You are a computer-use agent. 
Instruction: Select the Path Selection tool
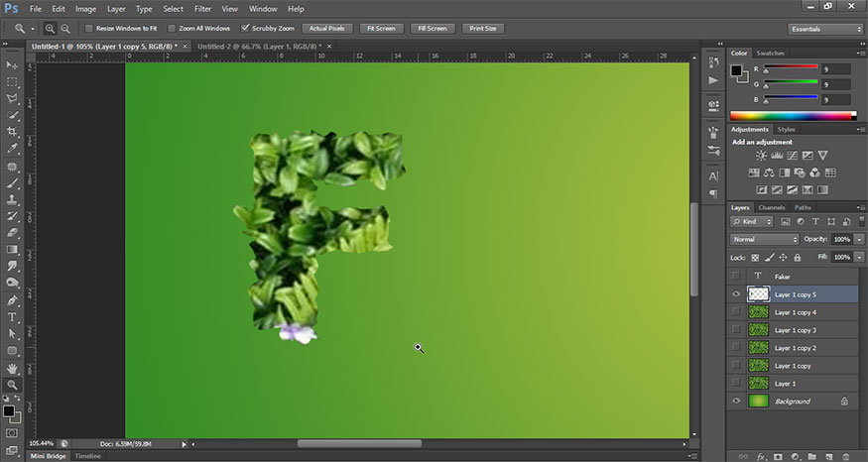click(x=12, y=334)
